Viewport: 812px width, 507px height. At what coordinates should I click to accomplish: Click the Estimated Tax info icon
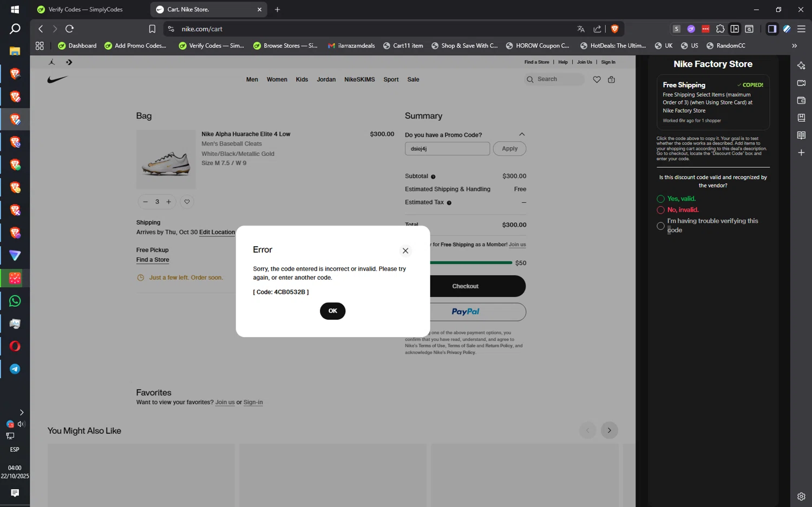[449, 203]
